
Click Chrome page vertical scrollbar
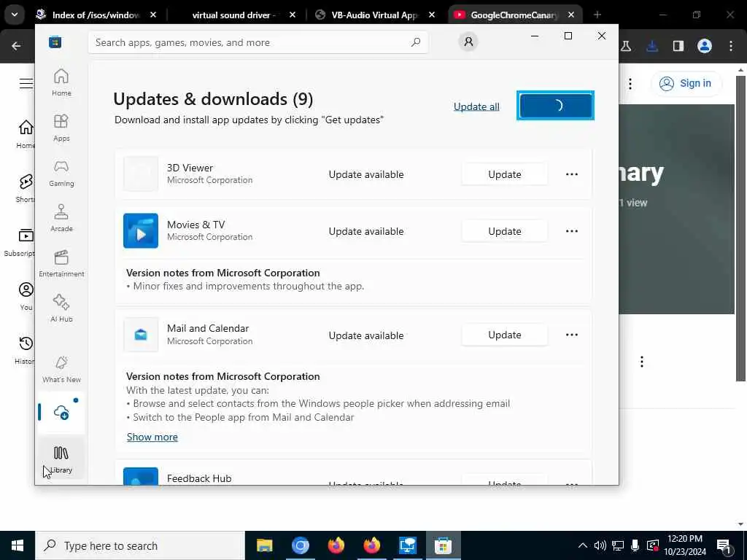(740, 227)
